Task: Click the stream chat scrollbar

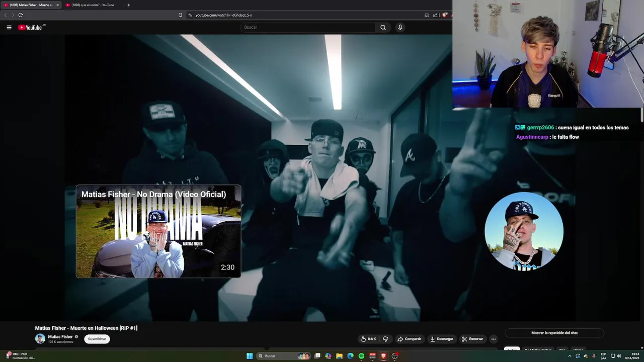Action: [x=641, y=115]
